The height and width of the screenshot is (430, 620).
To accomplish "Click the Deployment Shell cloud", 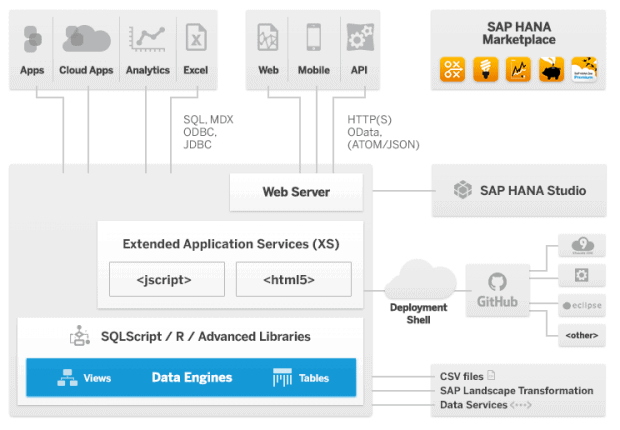I will pos(420,279).
